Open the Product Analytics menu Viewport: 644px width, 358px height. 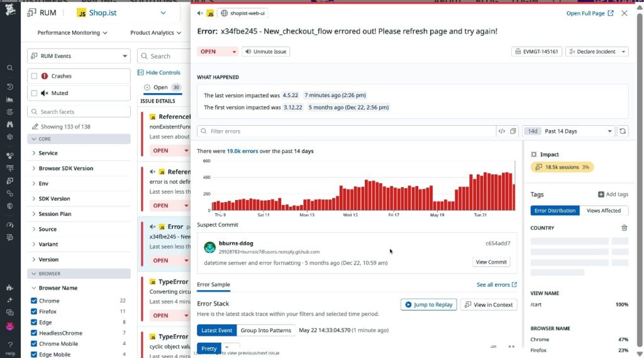155,33
